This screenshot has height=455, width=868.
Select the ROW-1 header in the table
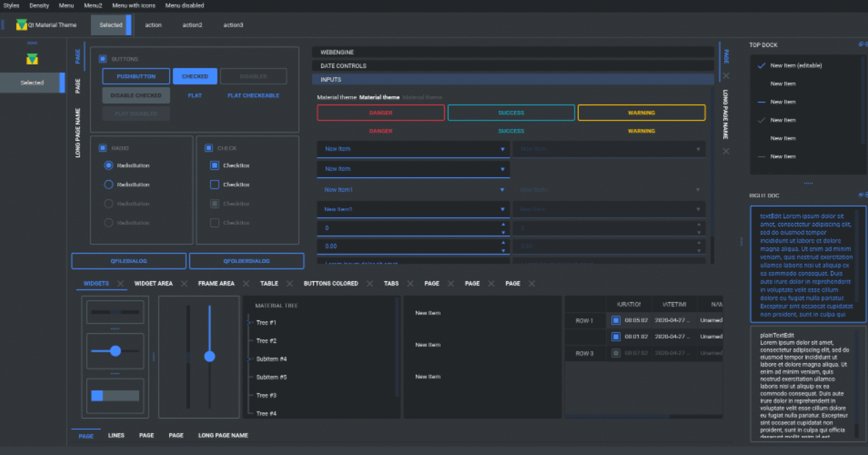tap(585, 321)
